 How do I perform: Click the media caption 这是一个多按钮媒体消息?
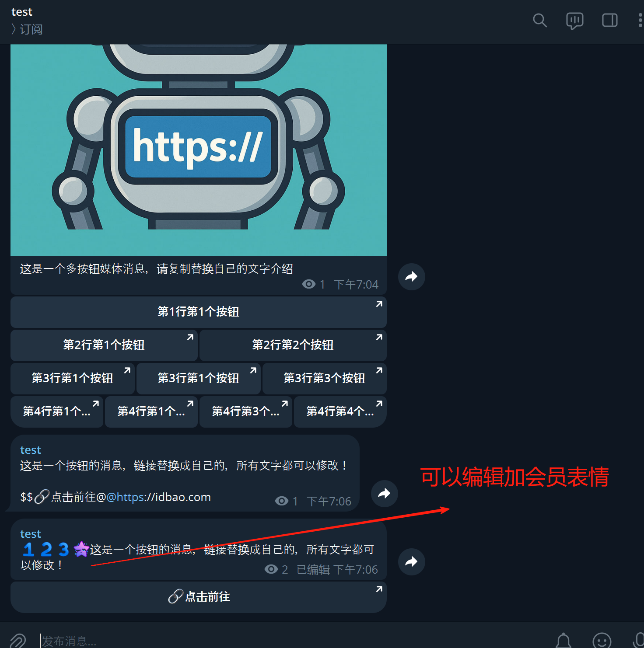click(157, 269)
